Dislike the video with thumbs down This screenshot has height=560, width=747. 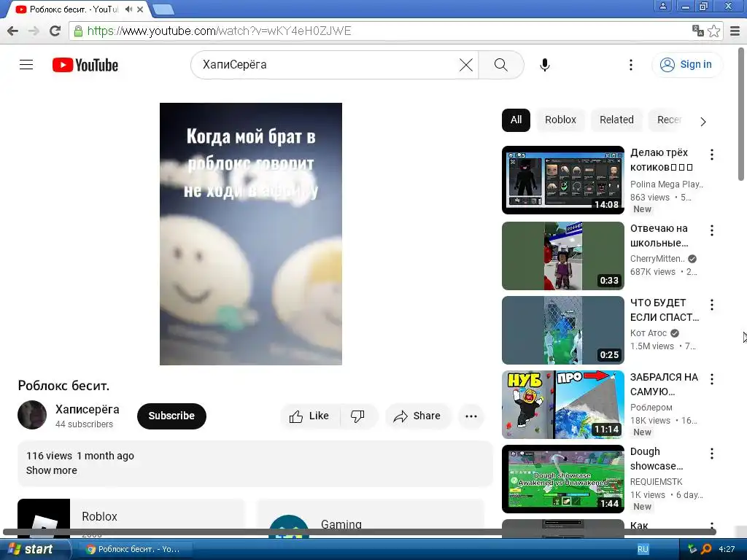357,416
